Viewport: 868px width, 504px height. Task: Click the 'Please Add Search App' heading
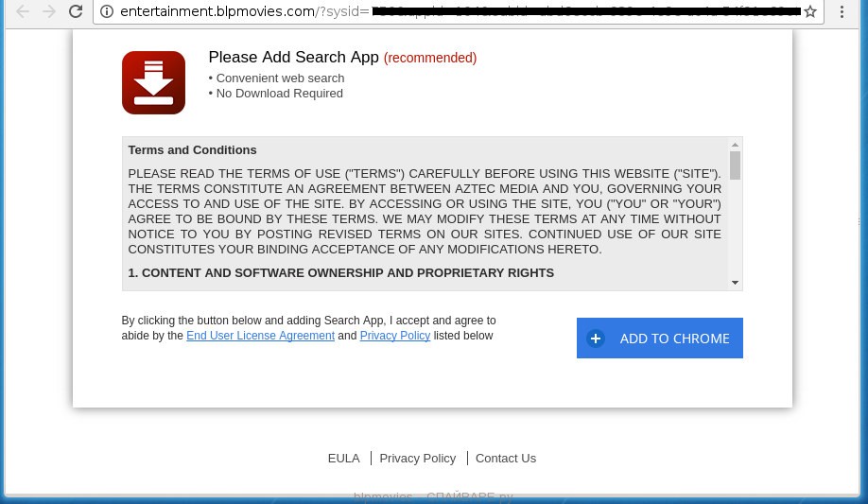(x=293, y=57)
